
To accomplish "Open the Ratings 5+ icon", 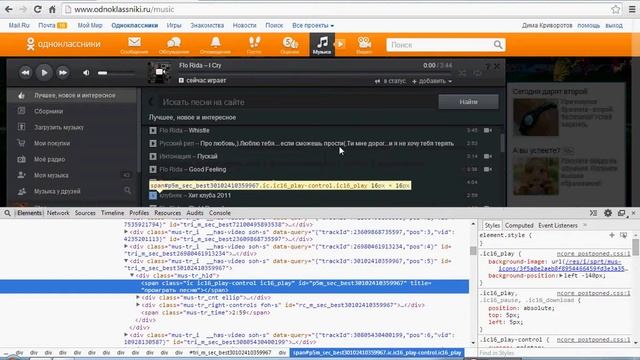I will [x=290, y=44].
